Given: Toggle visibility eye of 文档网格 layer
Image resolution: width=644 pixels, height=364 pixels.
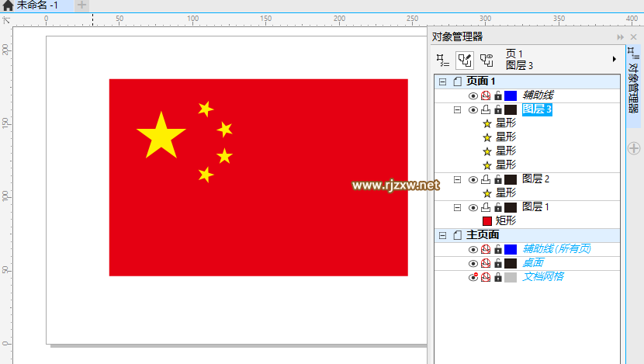Looking at the screenshot, I should click(x=473, y=277).
